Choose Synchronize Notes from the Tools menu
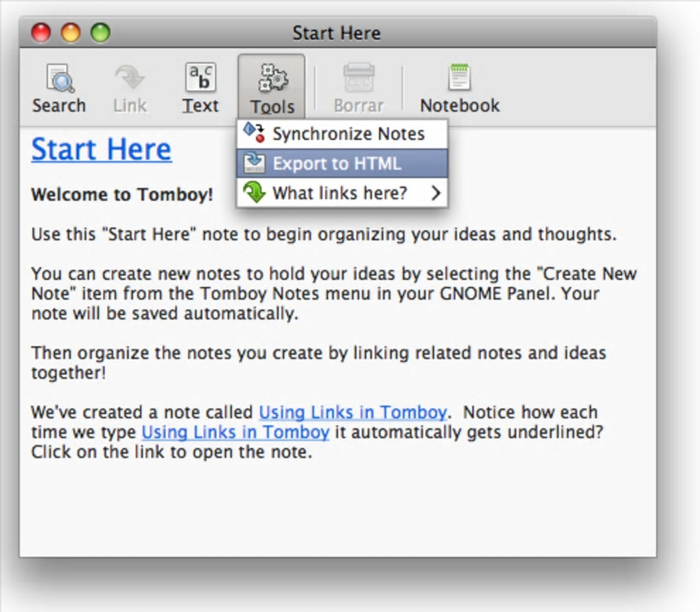Image resolution: width=700 pixels, height=612 pixels. tap(342, 134)
